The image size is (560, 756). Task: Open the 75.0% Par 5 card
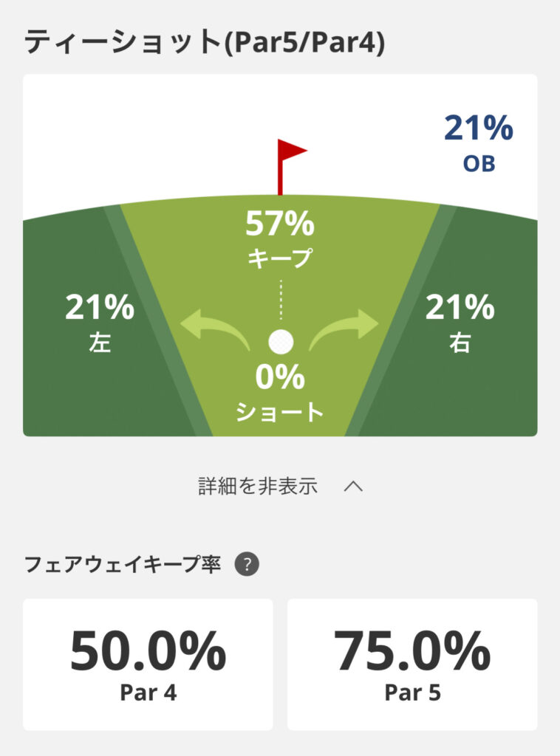coord(412,664)
